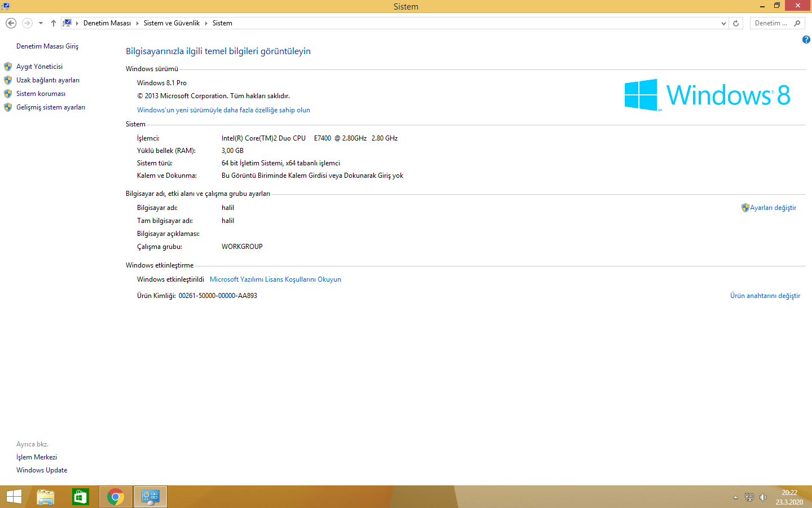Expand the chevron after Sistem ve Güvenlik
Image resolution: width=812 pixels, height=508 pixels.
[x=206, y=23]
